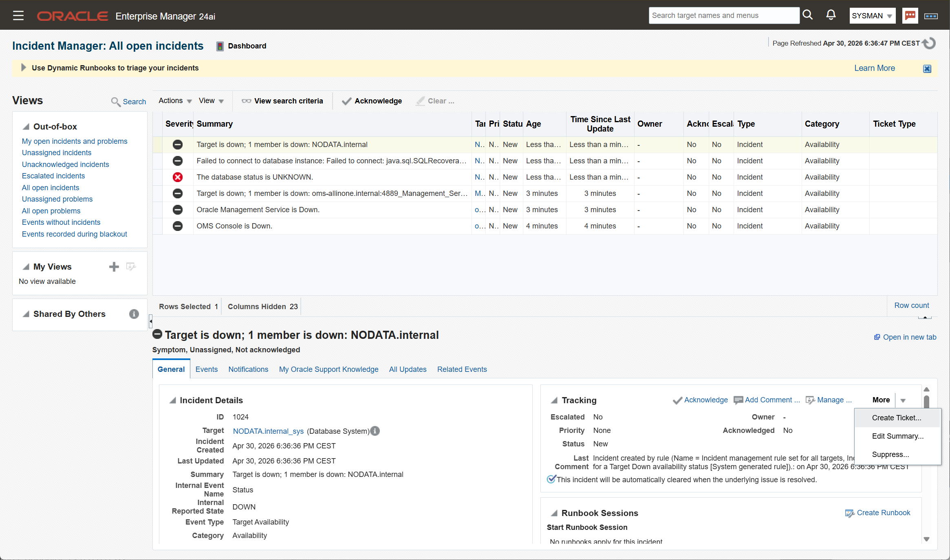The width and height of the screenshot is (950, 560).
Task: Select the General tab
Action: click(171, 369)
